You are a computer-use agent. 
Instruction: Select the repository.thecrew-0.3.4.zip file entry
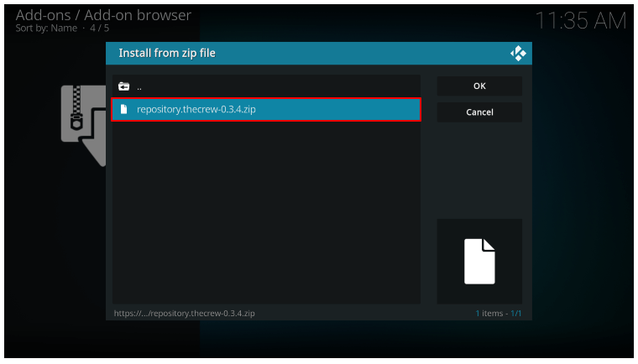point(265,110)
